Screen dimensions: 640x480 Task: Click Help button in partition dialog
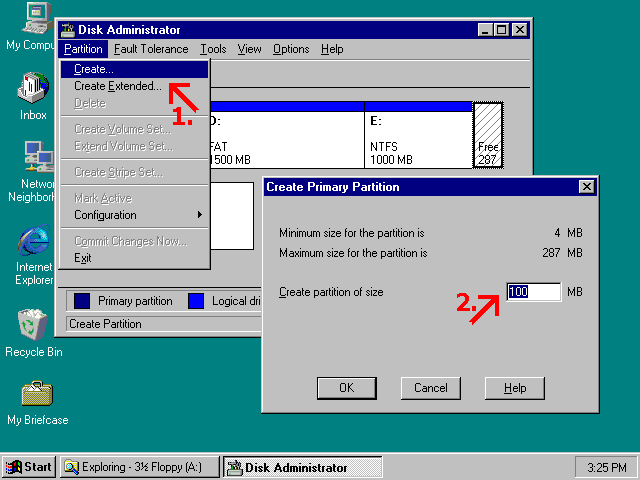515,388
